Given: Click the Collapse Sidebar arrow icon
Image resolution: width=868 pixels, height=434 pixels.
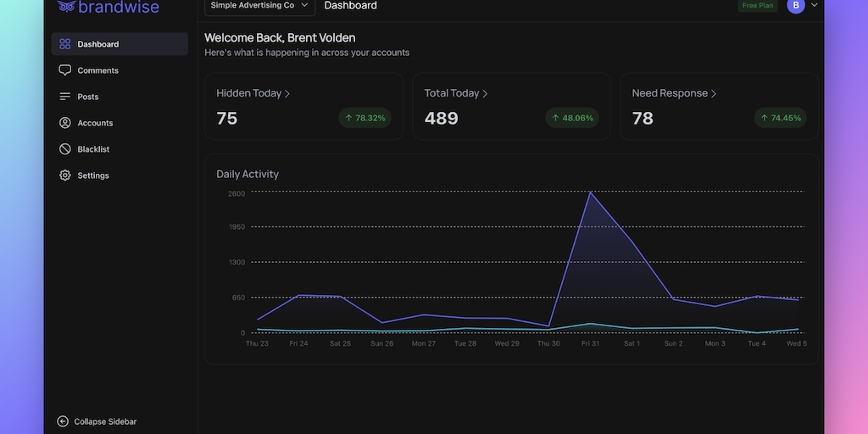Looking at the screenshot, I should (x=63, y=421).
